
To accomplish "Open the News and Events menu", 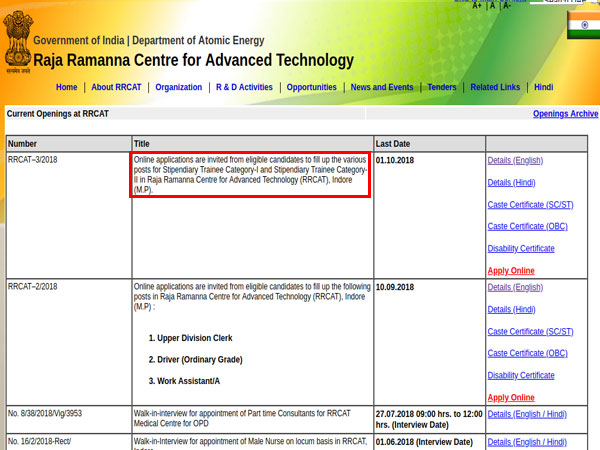I will pyautogui.click(x=382, y=87).
